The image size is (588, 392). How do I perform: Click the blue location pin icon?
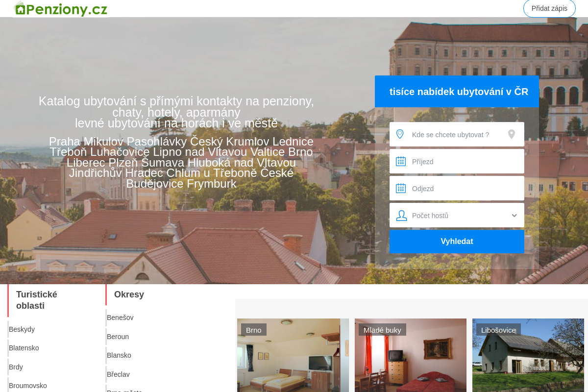click(400, 134)
